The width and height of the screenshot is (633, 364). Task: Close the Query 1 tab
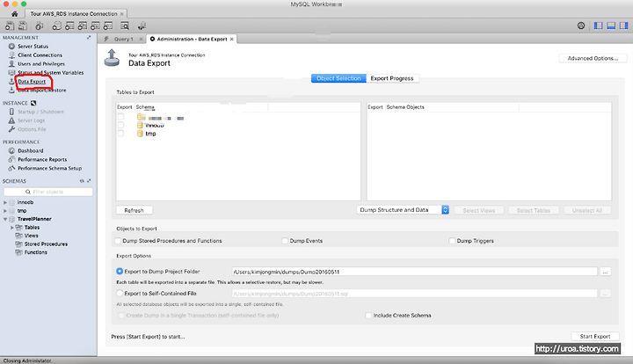pos(141,40)
